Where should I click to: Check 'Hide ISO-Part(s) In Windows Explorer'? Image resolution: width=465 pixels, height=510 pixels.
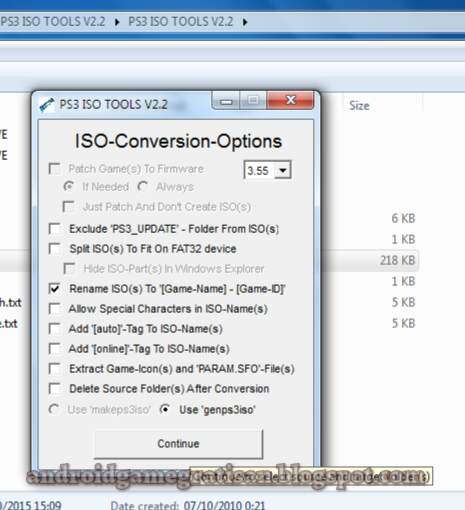pos(69,268)
